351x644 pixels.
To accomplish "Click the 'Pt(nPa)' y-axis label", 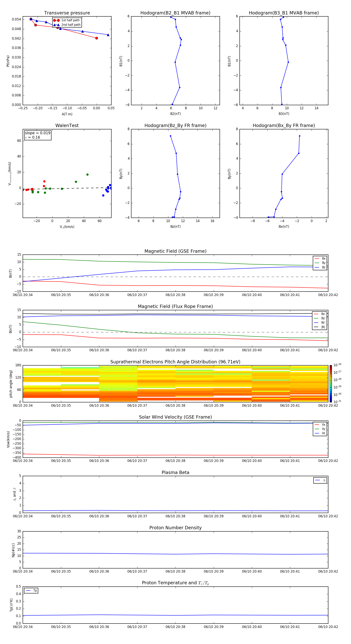I will [x=8, y=61].
